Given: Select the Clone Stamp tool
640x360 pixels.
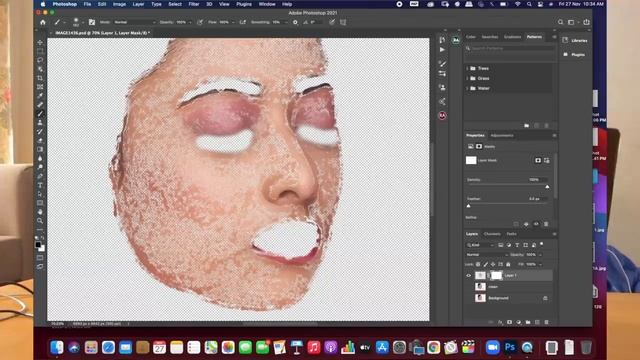Looking at the screenshot, I should click(x=40, y=122).
